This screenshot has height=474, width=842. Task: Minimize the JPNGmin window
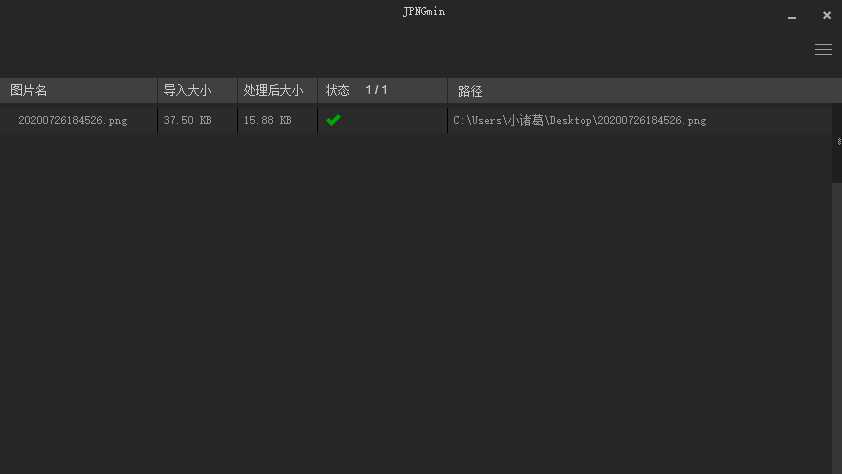[792, 18]
